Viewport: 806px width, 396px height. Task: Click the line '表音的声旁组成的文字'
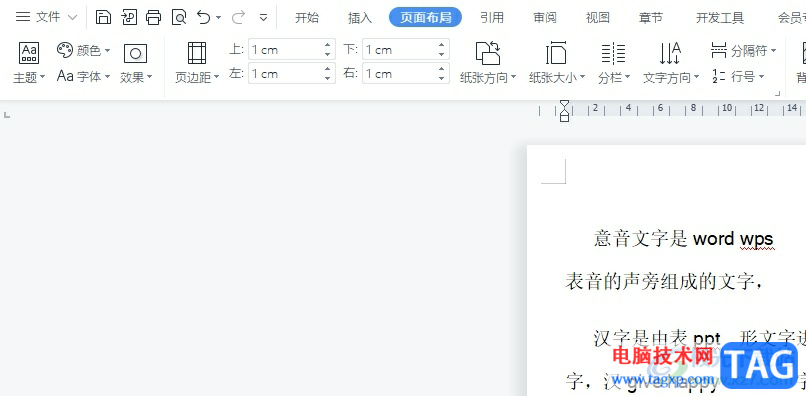tap(660, 281)
